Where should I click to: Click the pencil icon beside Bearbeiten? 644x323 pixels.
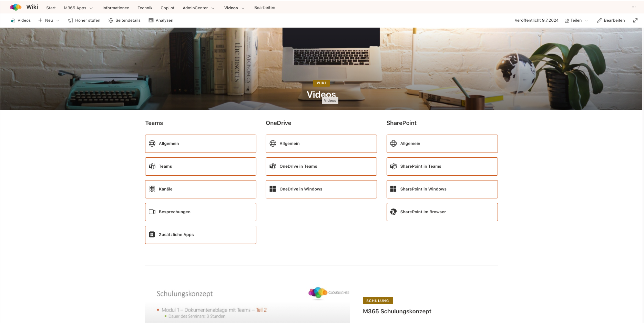599,20
